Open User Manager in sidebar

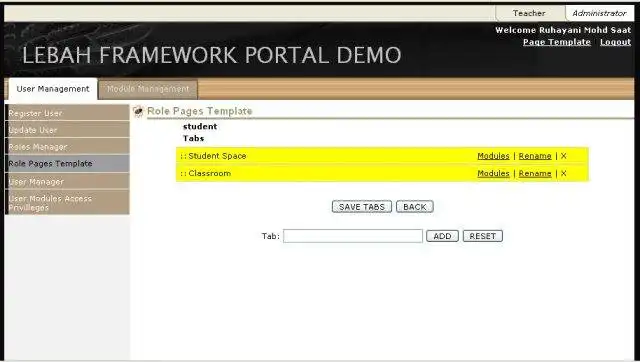[x=67, y=181]
